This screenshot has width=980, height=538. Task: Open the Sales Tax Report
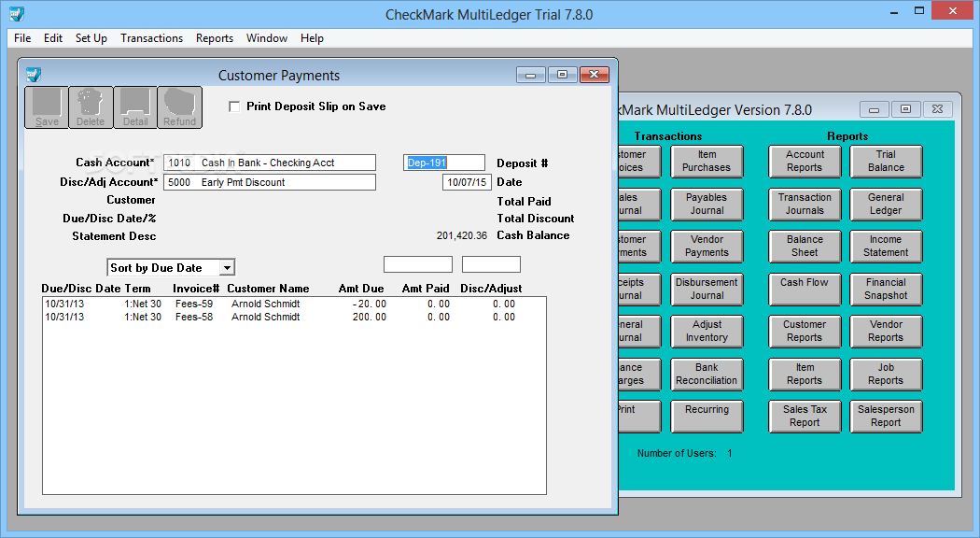coord(805,416)
